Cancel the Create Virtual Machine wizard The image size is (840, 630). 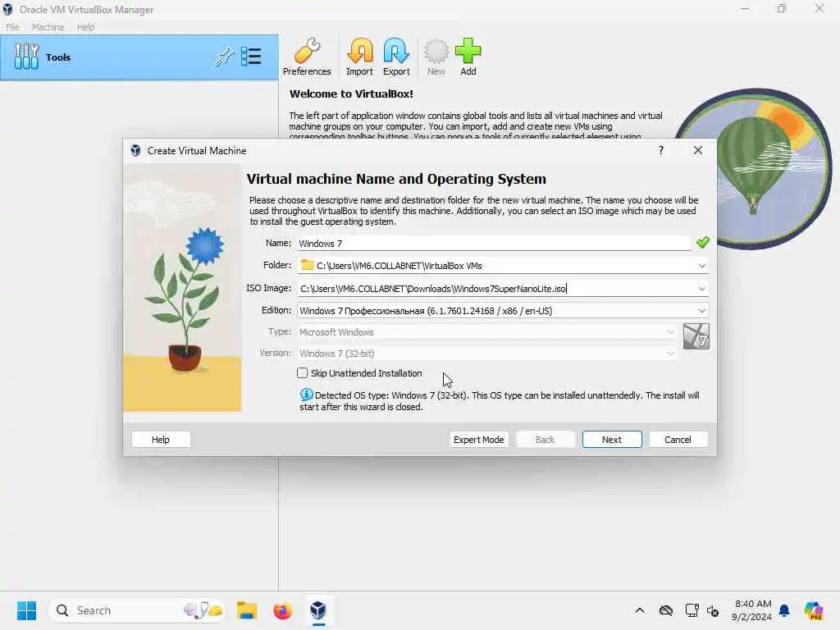678,440
